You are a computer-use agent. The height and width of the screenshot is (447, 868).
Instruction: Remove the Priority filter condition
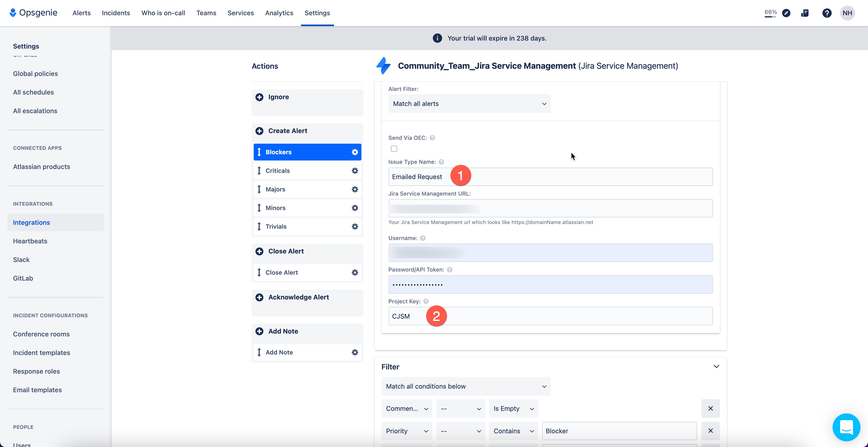[x=710, y=431]
